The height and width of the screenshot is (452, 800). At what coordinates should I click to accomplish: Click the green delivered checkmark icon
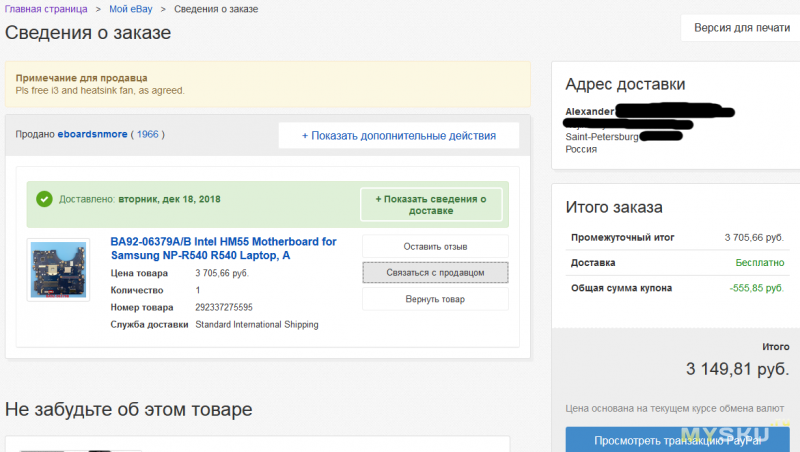coord(44,199)
